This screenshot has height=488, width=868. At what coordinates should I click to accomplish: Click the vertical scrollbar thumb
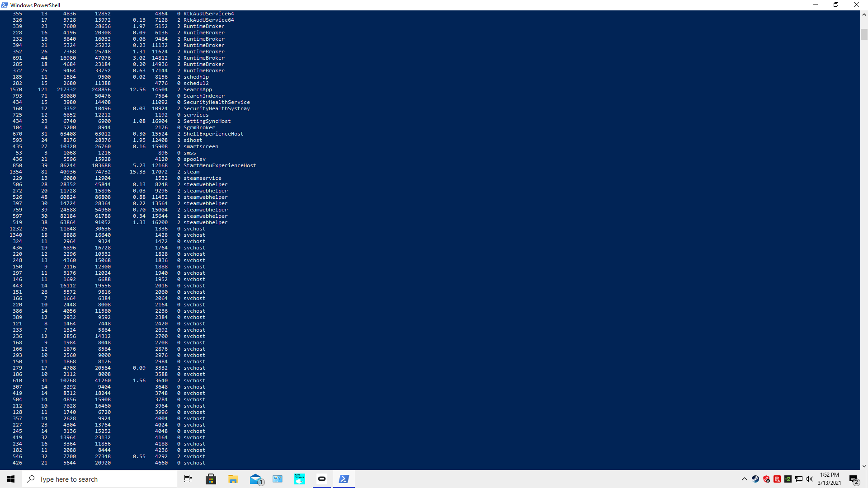864,34
